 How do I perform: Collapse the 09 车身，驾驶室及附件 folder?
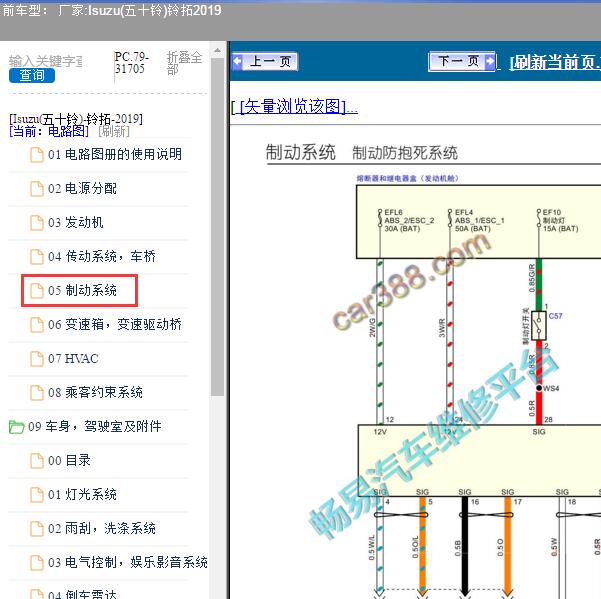pyautogui.click(x=95, y=427)
